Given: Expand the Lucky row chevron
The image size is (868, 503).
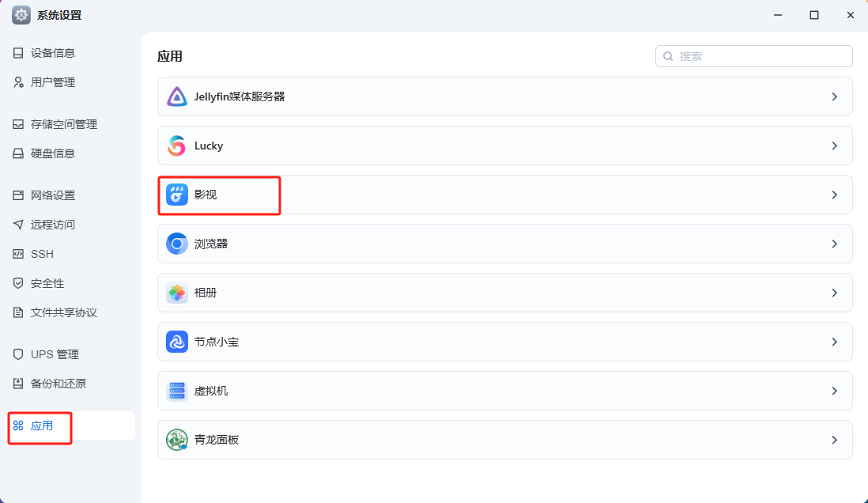Looking at the screenshot, I should pyautogui.click(x=834, y=146).
